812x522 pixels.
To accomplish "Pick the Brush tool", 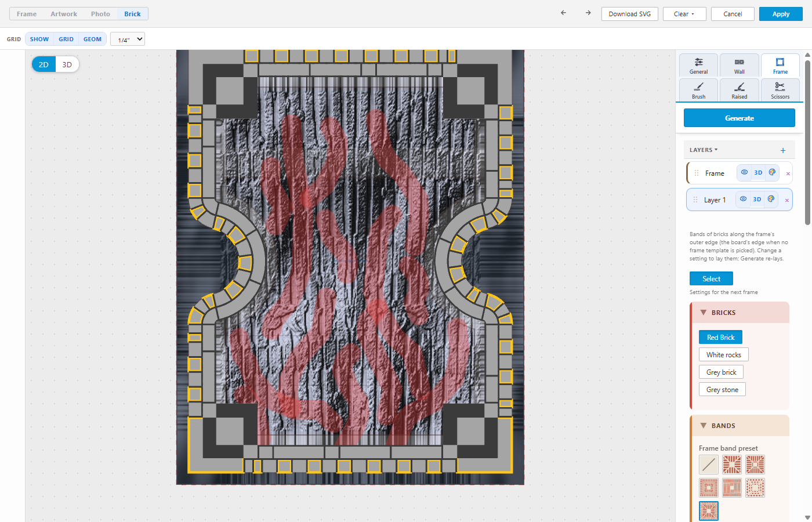I will (x=698, y=90).
